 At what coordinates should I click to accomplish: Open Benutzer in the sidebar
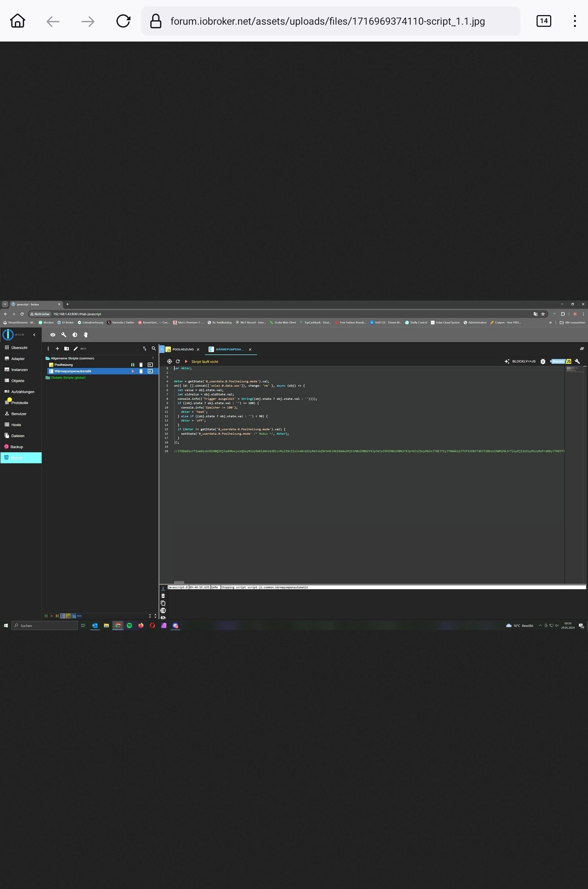point(21,413)
